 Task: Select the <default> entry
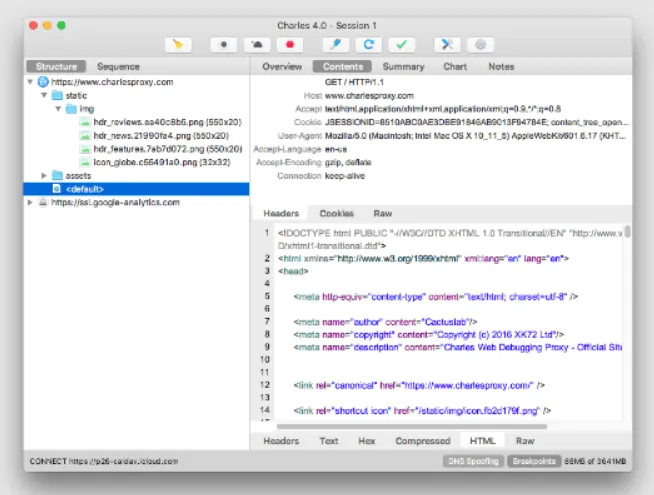(136, 189)
